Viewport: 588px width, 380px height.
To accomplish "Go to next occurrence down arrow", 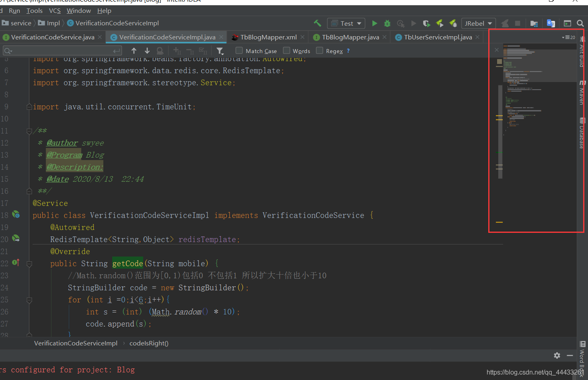I will [147, 51].
